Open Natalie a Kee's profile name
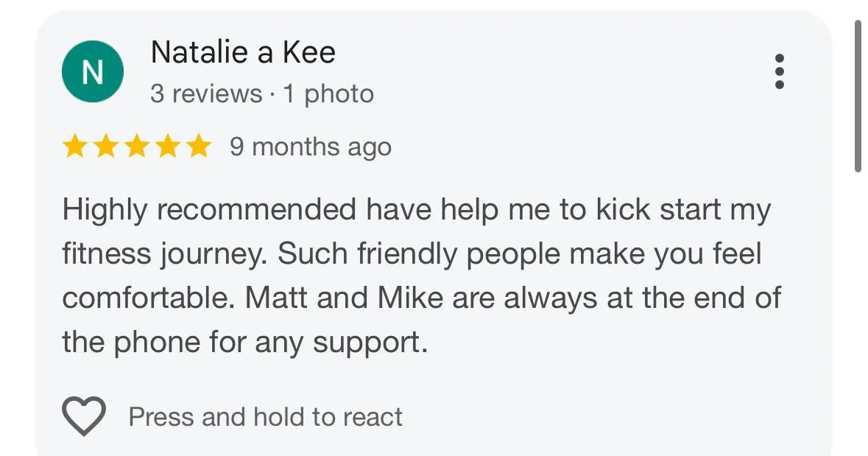 pos(243,52)
